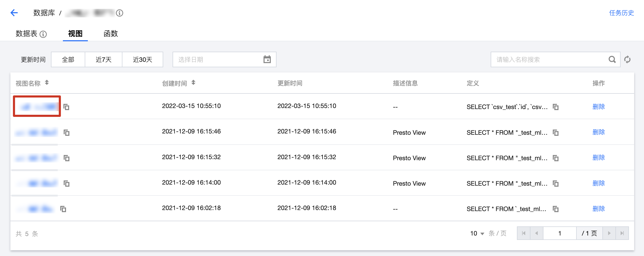Delete the view created 2022-03-15
This screenshot has height=256, width=644.
(599, 107)
